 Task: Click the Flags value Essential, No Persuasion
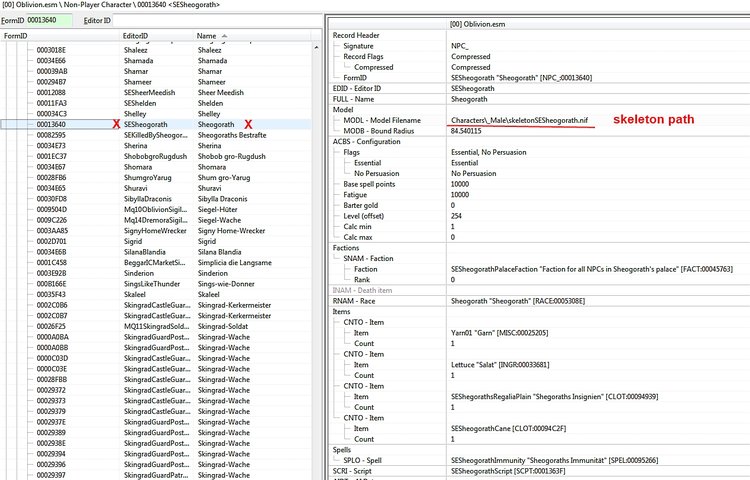(x=488, y=152)
